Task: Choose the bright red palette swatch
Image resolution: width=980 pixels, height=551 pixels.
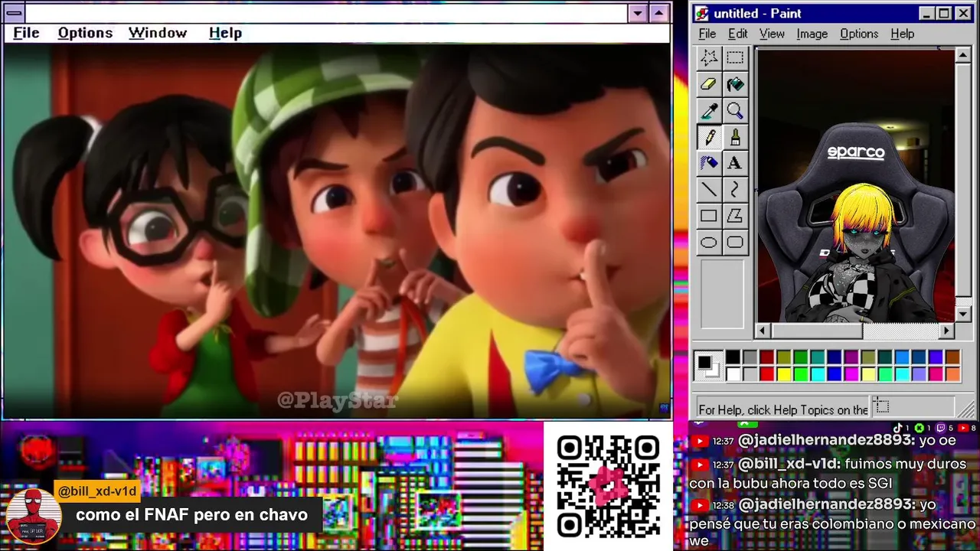Action: coord(767,374)
